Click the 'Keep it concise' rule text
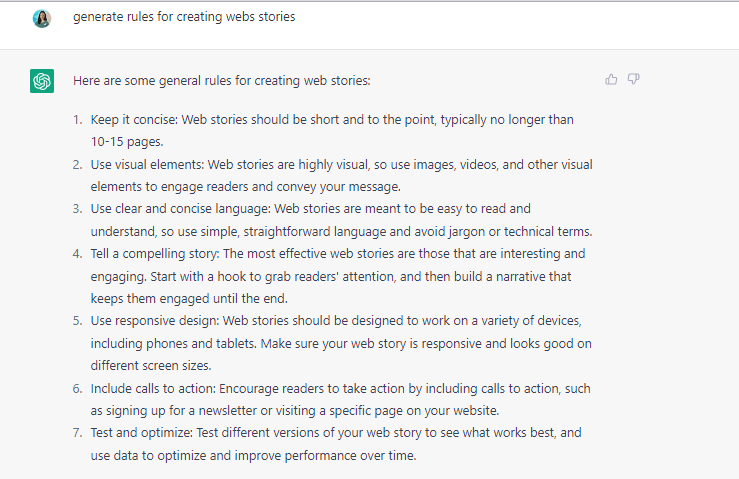 coord(134,120)
